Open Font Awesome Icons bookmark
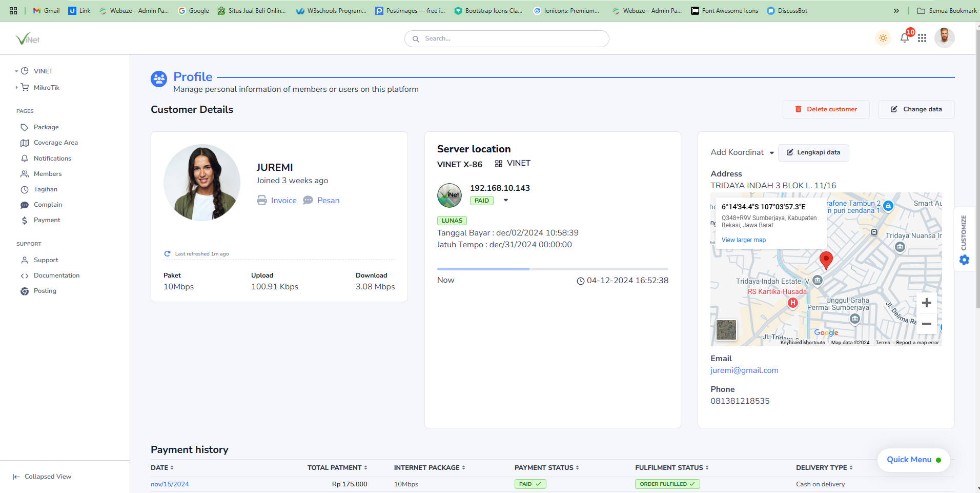980x493 pixels. click(724, 11)
